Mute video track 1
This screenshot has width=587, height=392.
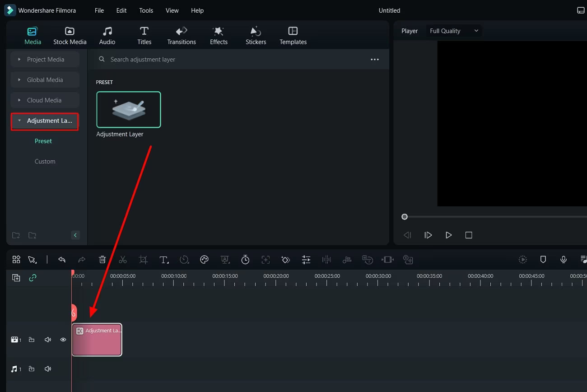(48, 340)
